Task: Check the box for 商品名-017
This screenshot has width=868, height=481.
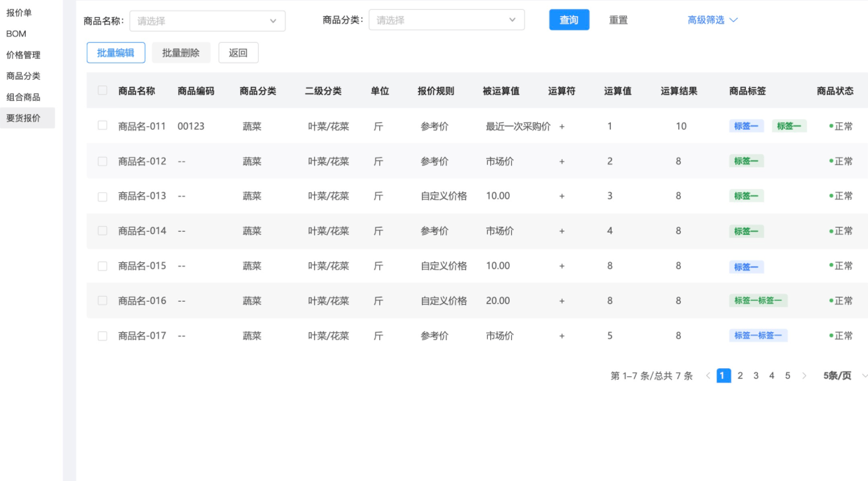Action: (x=102, y=336)
